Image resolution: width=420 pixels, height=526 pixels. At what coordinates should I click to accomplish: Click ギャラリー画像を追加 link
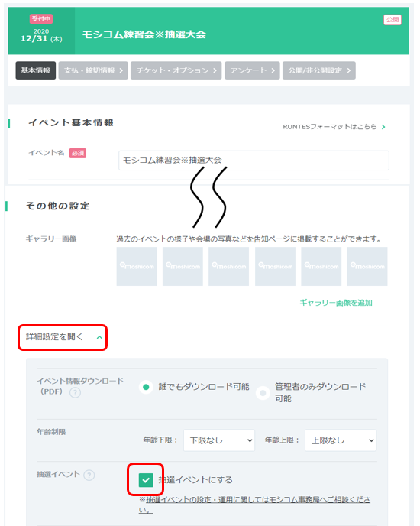pyautogui.click(x=336, y=303)
